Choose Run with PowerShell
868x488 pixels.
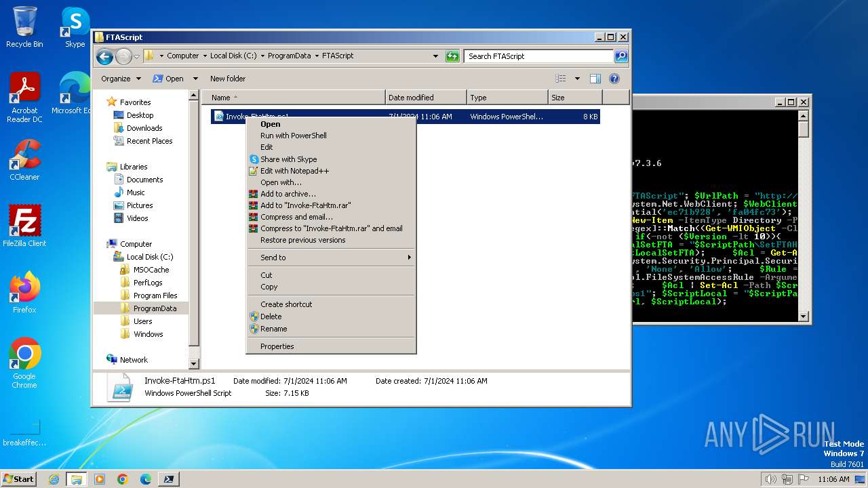pyautogui.click(x=331, y=136)
